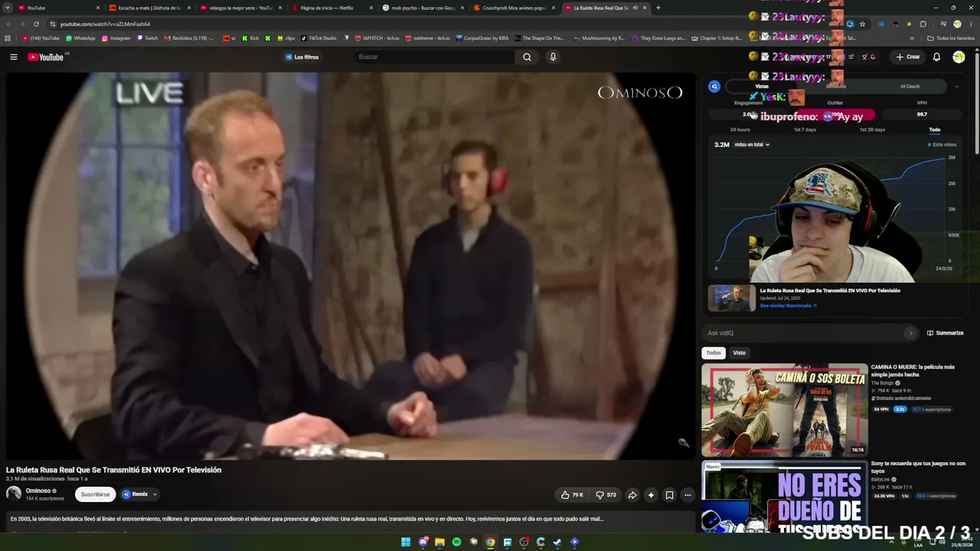
Task: Expand the Remix dropdown arrow
Action: pos(155,494)
